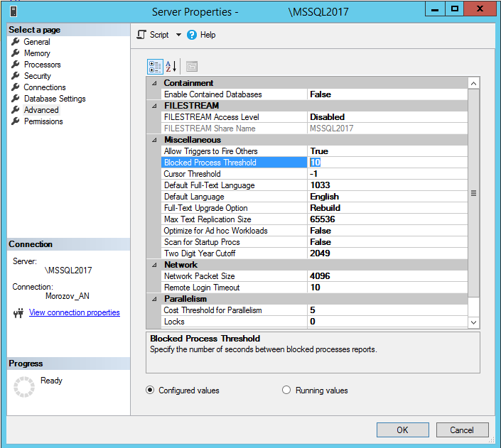Sort properties alphabetically with A-Z icon

pos(171,67)
